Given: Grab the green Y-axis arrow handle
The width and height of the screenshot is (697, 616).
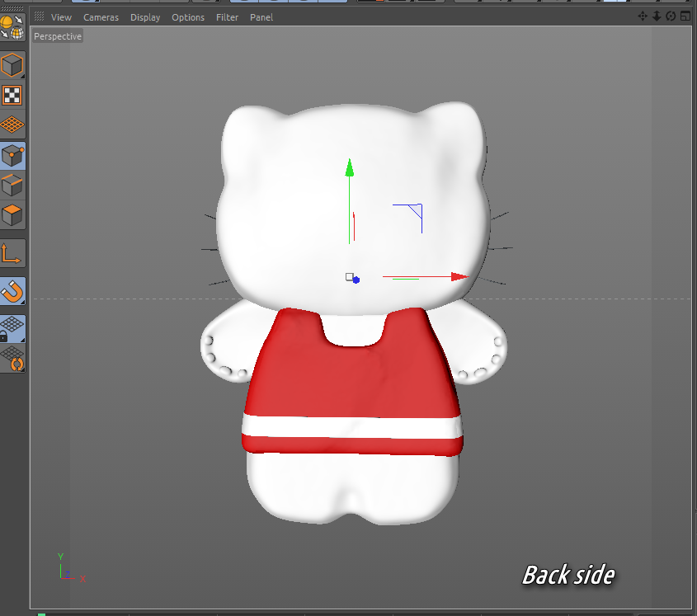Looking at the screenshot, I should 350,168.
